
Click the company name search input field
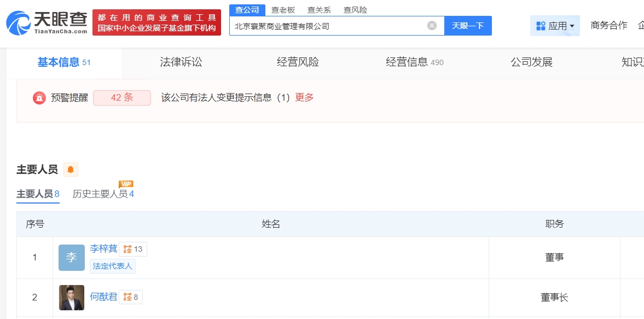coord(329,26)
